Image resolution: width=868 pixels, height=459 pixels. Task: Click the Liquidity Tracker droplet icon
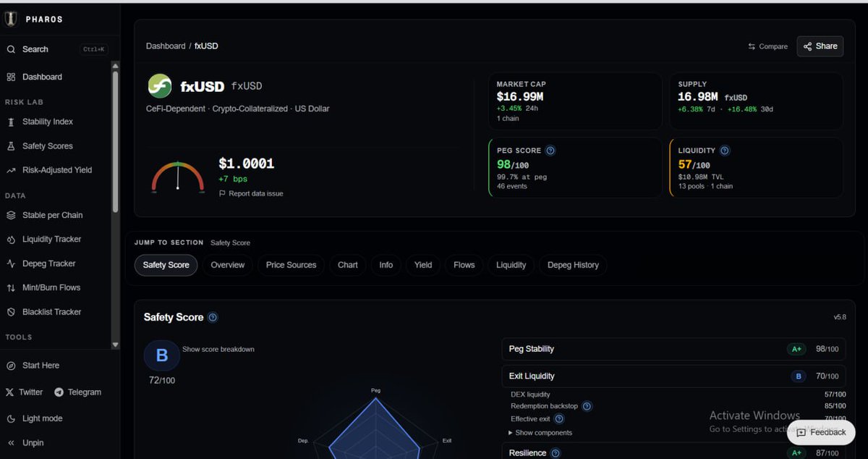pos(11,240)
